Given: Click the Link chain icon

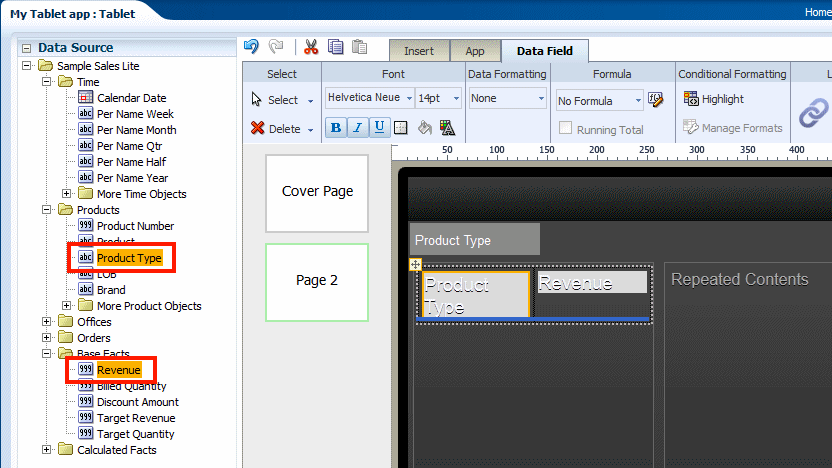Looking at the screenshot, I should tap(813, 112).
